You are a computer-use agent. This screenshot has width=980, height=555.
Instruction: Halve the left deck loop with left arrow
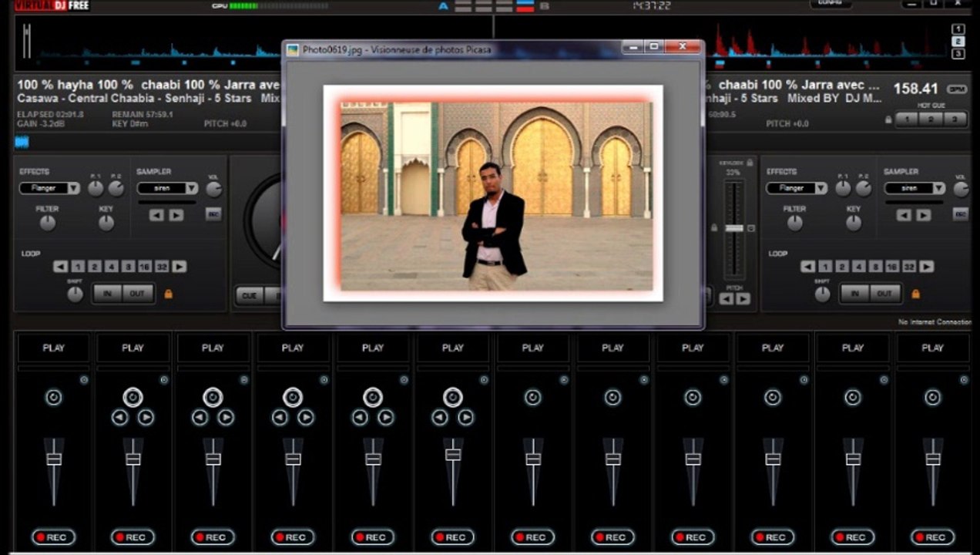(60, 267)
